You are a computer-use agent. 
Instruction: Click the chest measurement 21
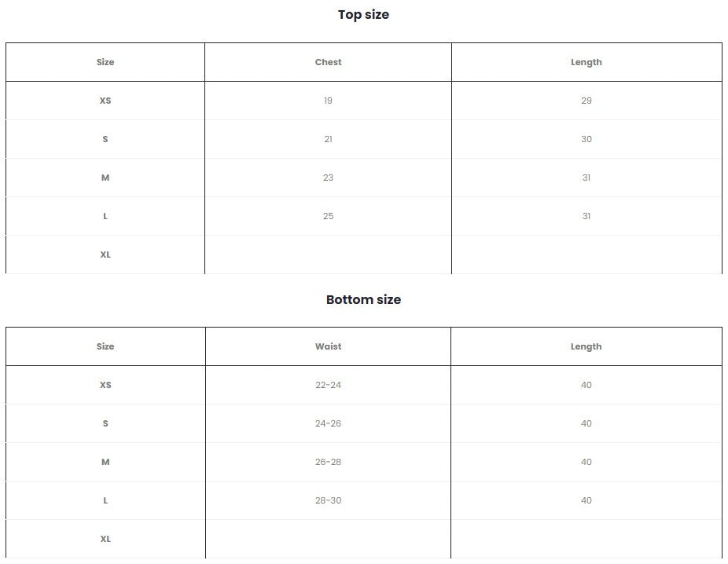click(x=328, y=139)
